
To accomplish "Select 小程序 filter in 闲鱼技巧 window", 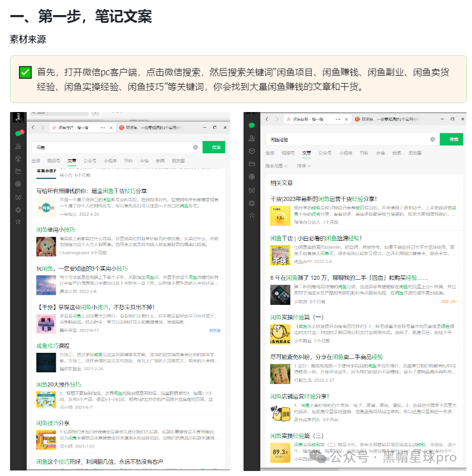I will point(110,161).
